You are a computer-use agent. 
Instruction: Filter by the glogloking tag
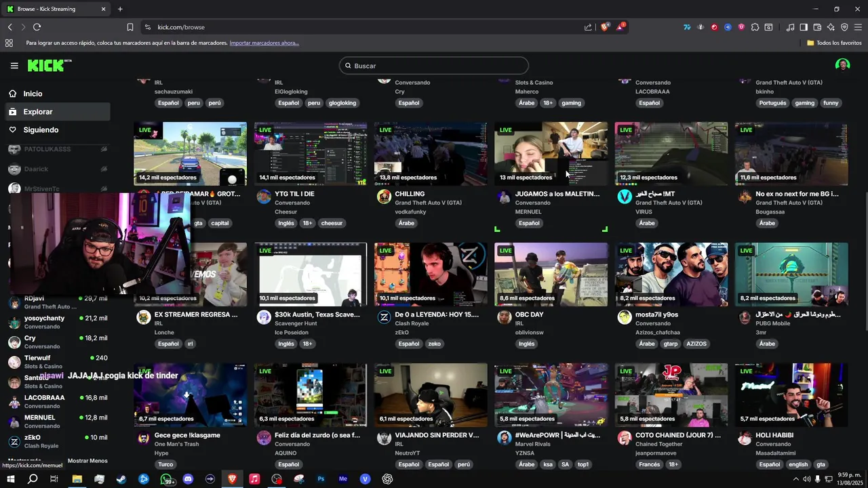pyautogui.click(x=342, y=103)
